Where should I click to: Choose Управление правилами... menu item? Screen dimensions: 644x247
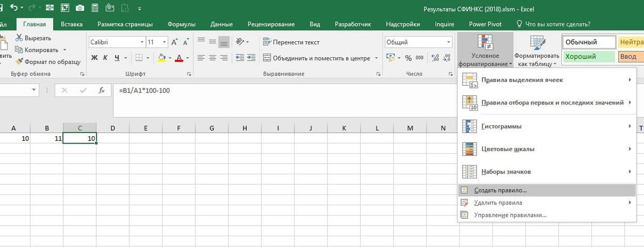point(546,215)
